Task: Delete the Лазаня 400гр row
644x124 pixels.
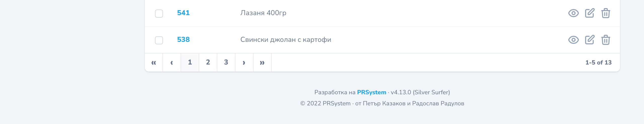Action: [606, 13]
